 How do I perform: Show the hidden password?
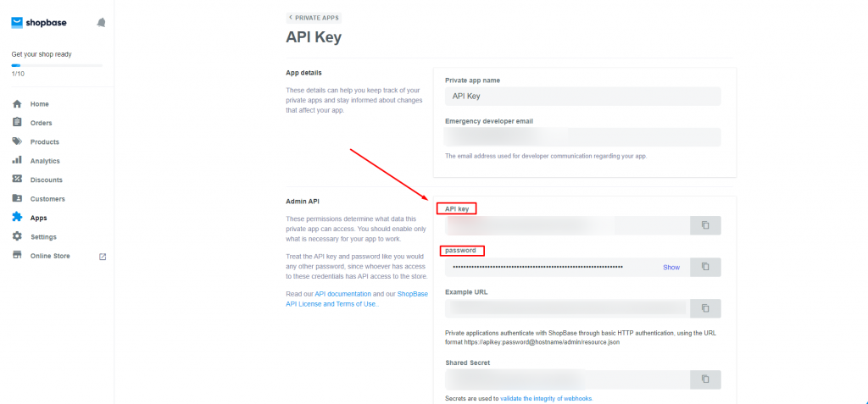tap(671, 268)
